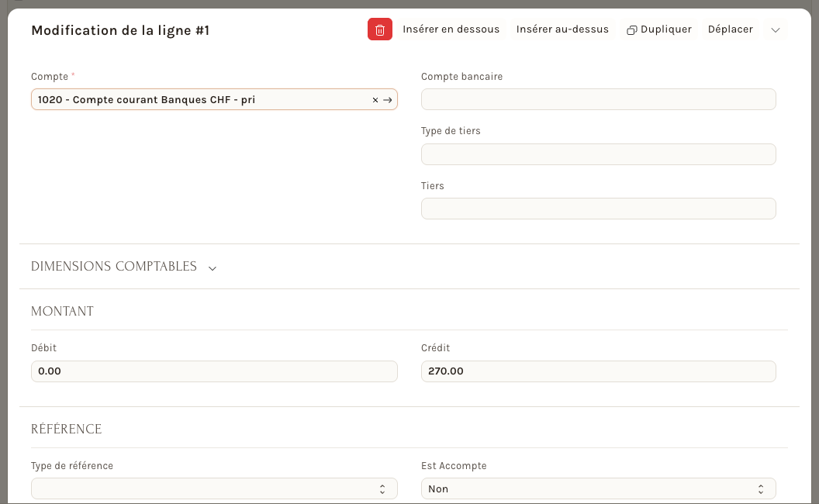The image size is (819, 504).
Task: Click the 'Compte' field label
Action: click(x=50, y=76)
